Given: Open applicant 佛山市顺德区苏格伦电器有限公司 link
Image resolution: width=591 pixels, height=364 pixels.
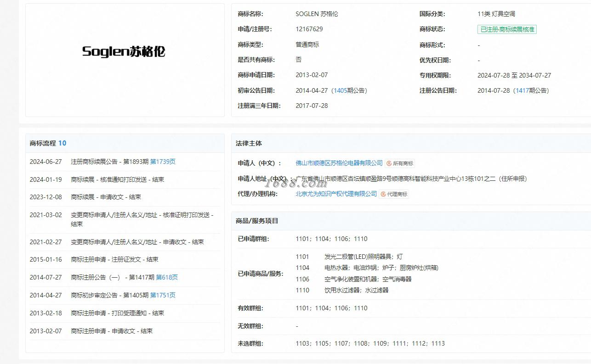Looking at the screenshot, I should pyautogui.click(x=339, y=163).
